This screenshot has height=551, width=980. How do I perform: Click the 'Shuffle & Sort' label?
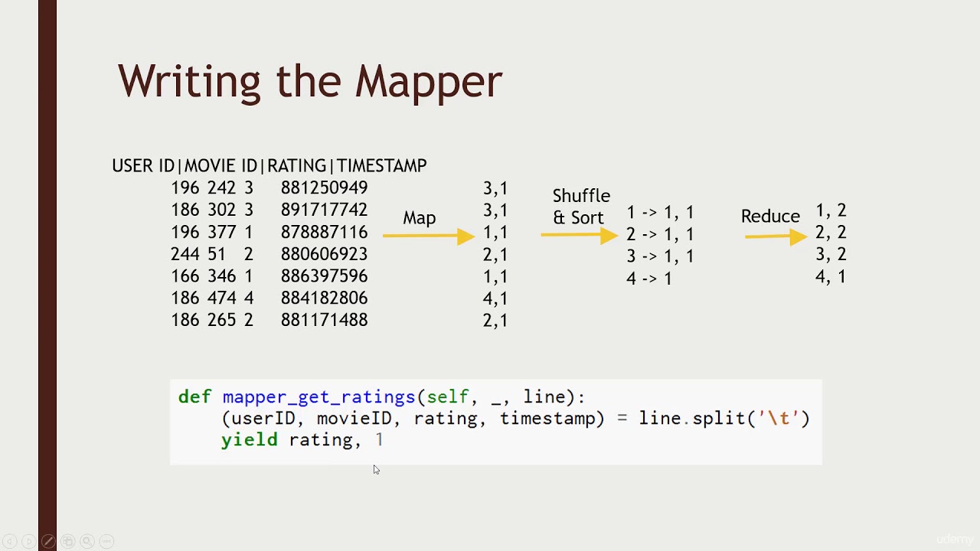[581, 207]
